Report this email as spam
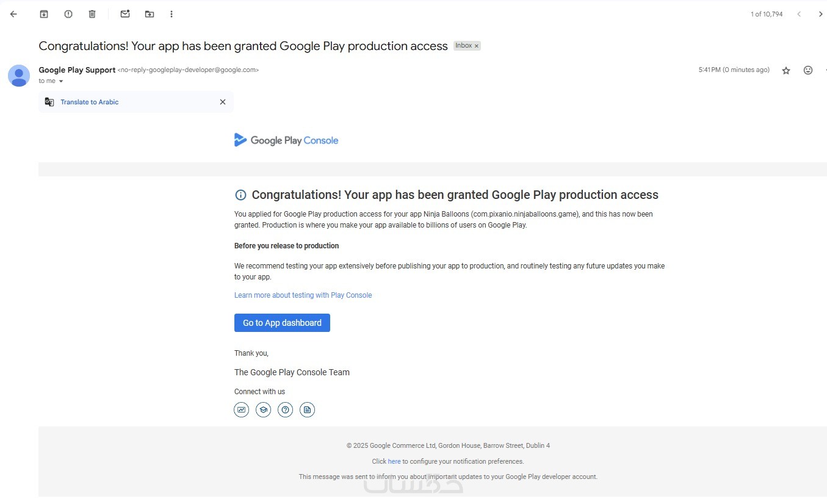Viewport: 827px width, 504px height. (x=68, y=14)
